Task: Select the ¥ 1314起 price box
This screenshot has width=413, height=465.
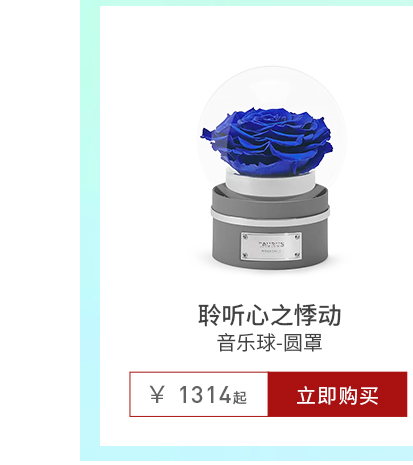Action: (199, 394)
